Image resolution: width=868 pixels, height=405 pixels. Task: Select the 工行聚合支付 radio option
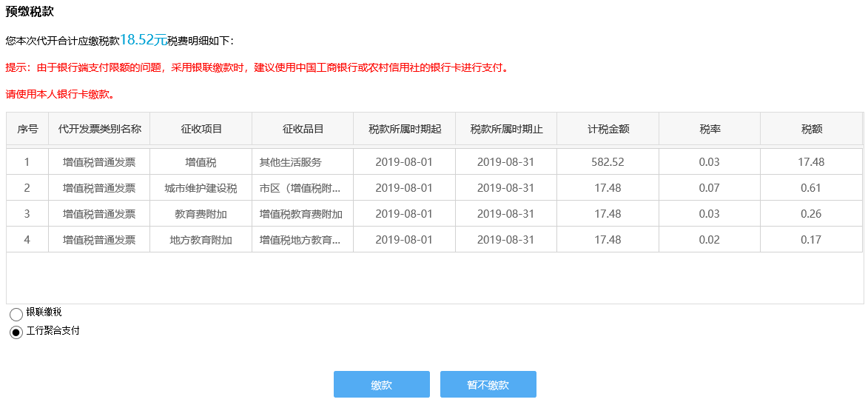click(16, 332)
